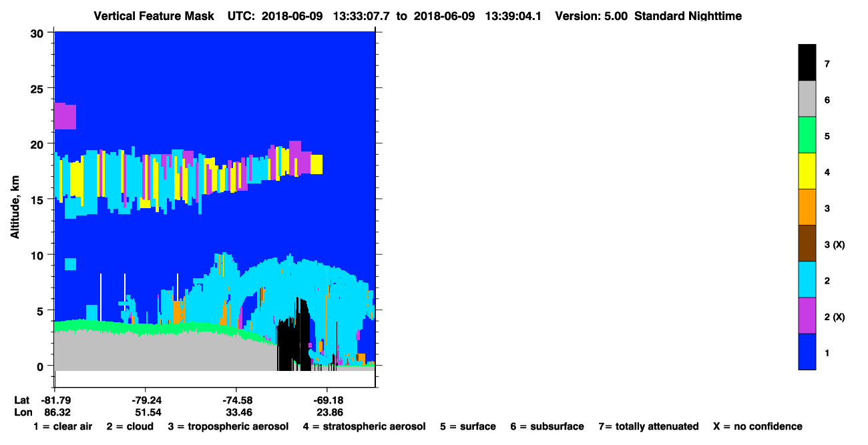Click the blue legend swatch labeled 1
Viewport: 868px width, 445px height.
pyautogui.click(x=807, y=351)
